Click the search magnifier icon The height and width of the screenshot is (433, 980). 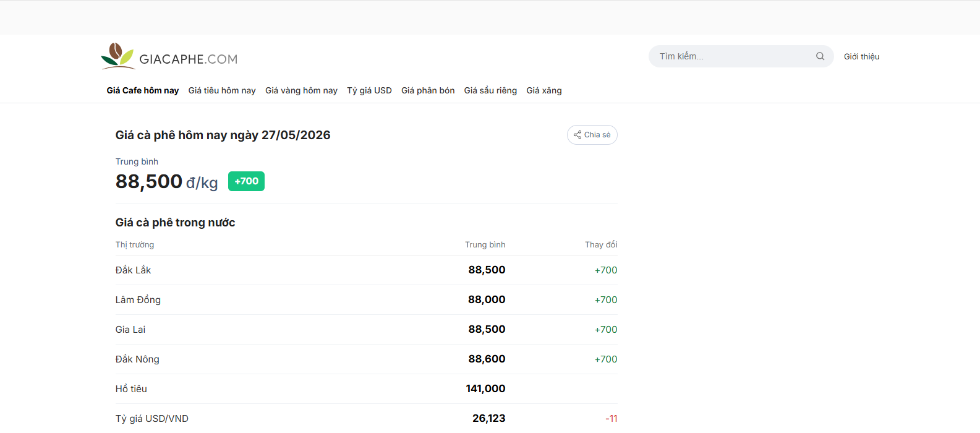[820, 56]
